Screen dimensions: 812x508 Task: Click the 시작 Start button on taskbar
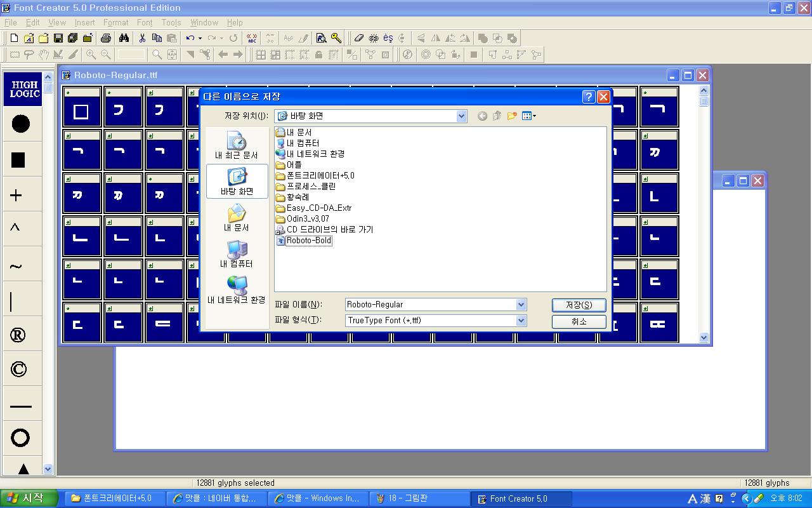pyautogui.click(x=29, y=498)
